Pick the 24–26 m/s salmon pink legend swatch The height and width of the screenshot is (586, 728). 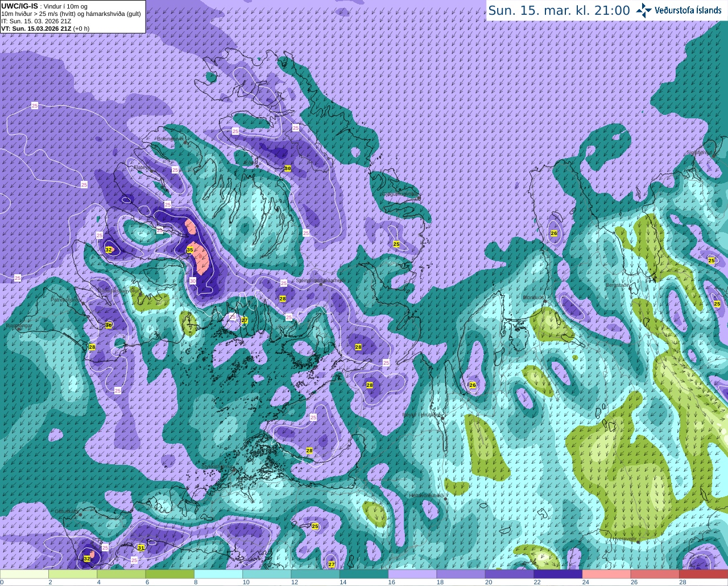[606, 574]
